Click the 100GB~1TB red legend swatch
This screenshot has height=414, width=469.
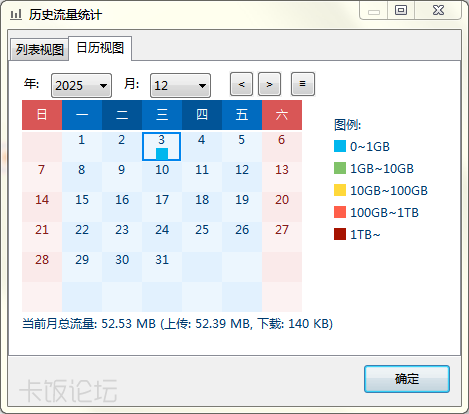(x=340, y=212)
